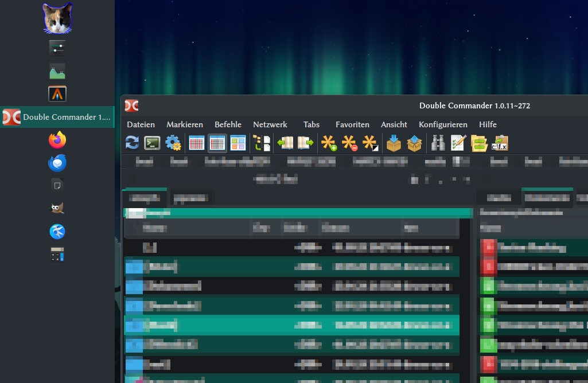The height and width of the screenshot is (383, 588).
Task: Toggle the full details view button
Action: click(x=217, y=143)
